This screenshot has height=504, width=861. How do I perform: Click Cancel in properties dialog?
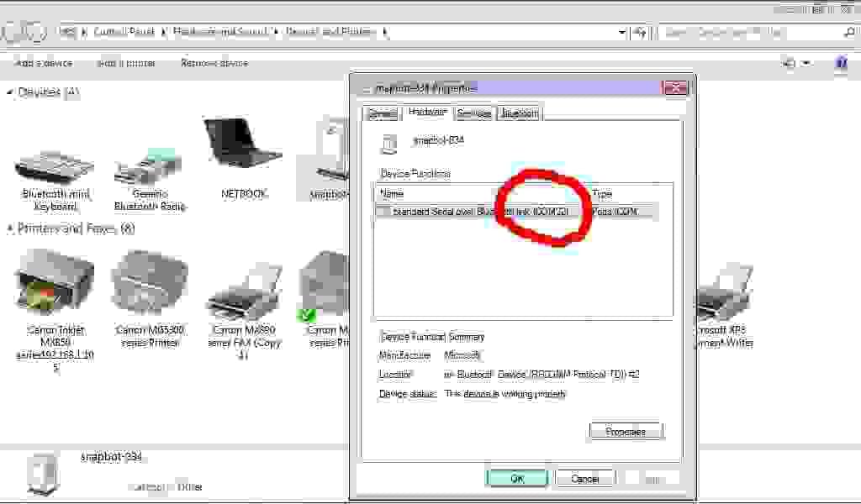(585, 478)
